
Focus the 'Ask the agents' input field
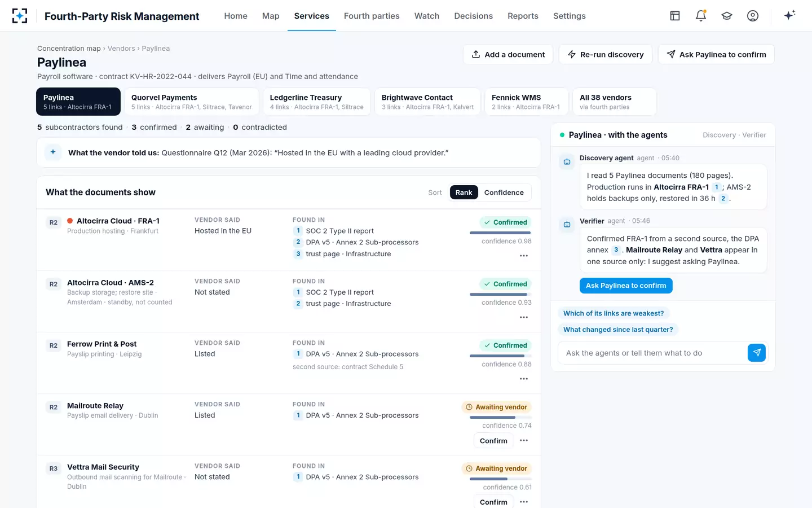[x=652, y=353]
